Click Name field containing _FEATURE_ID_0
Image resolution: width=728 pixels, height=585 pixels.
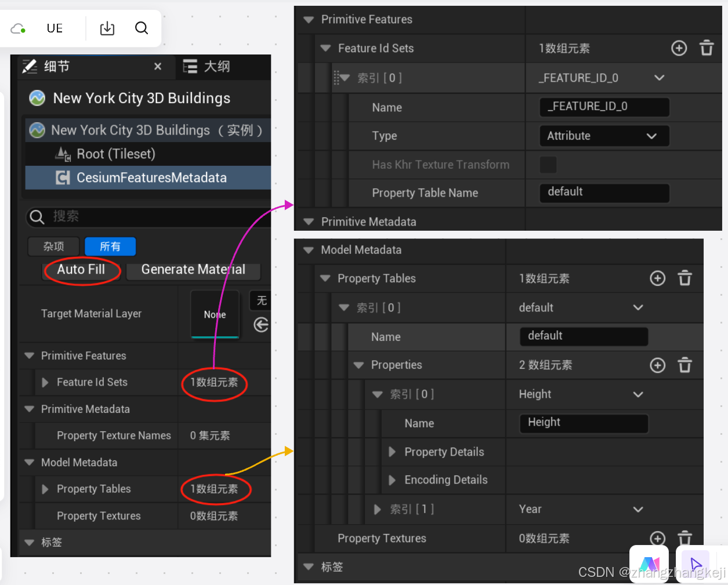point(604,107)
